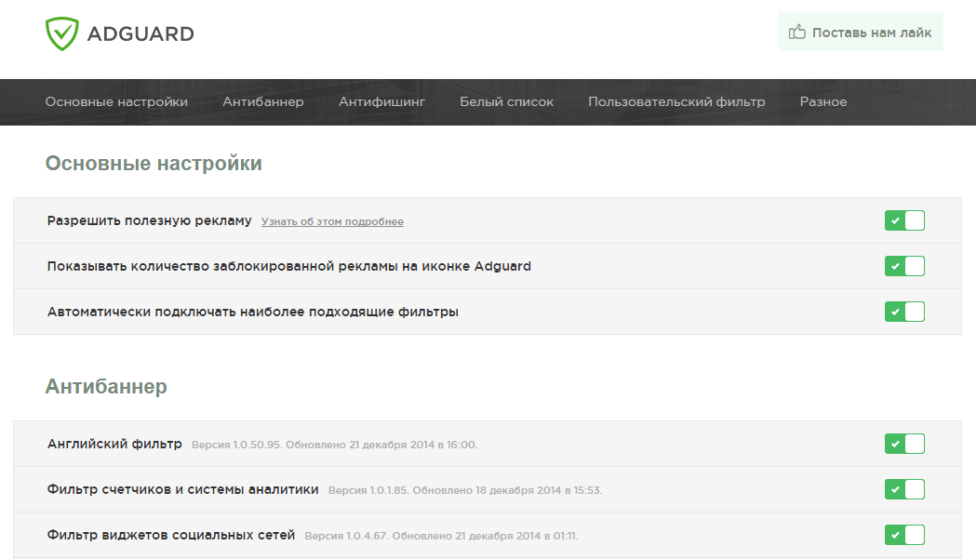This screenshot has height=559, width=976.
Task: Click the thumbs-up icon in like button
Action: [797, 32]
